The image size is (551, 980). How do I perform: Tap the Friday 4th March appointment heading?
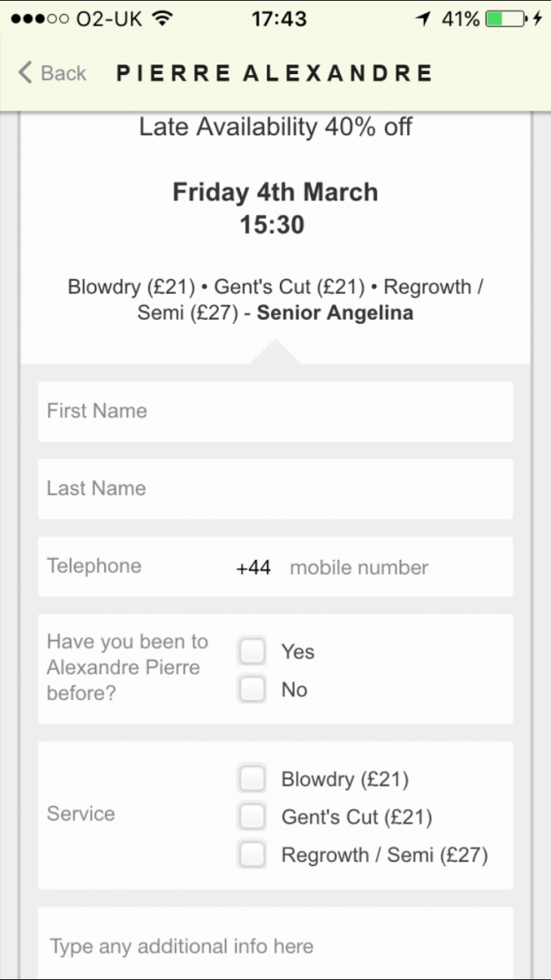(x=275, y=192)
